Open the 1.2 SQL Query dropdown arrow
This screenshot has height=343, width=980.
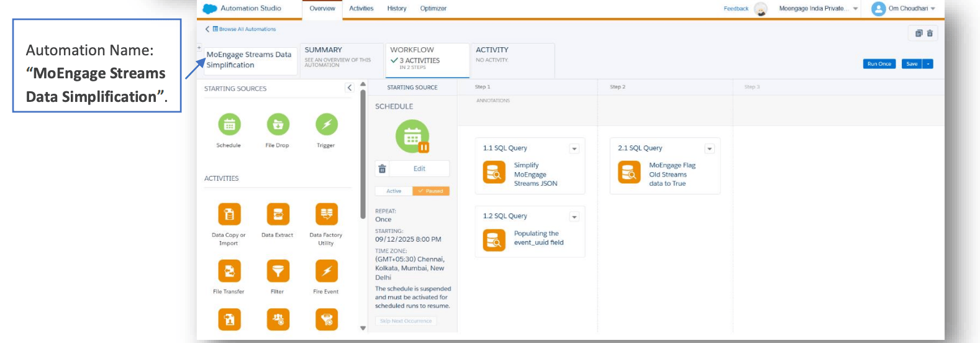click(x=574, y=217)
